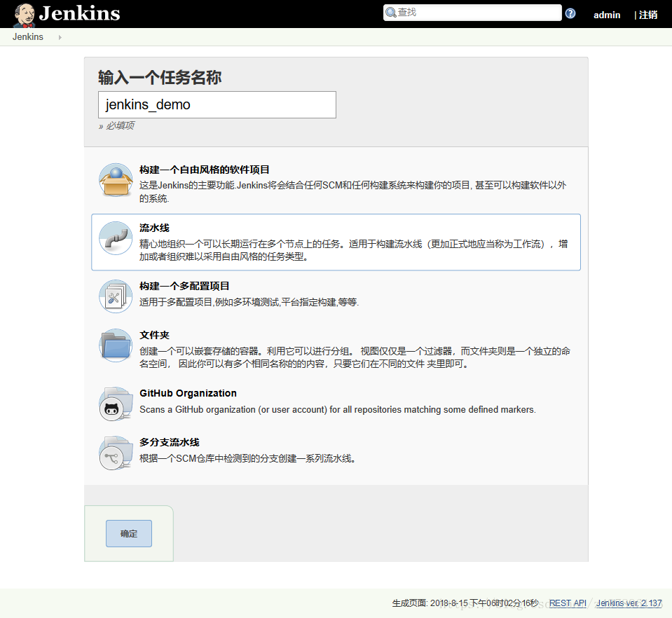The width and height of the screenshot is (672, 618).
Task: Select the GitHub Organization title
Action: (188, 393)
